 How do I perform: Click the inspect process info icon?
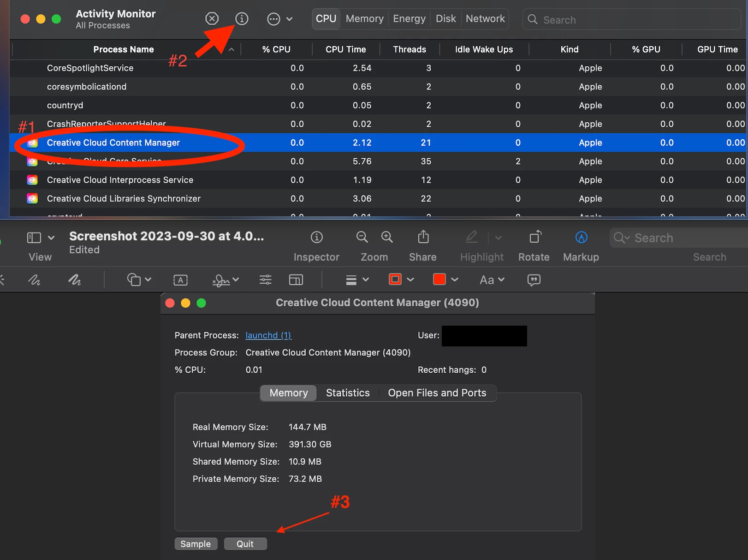pos(242,19)
